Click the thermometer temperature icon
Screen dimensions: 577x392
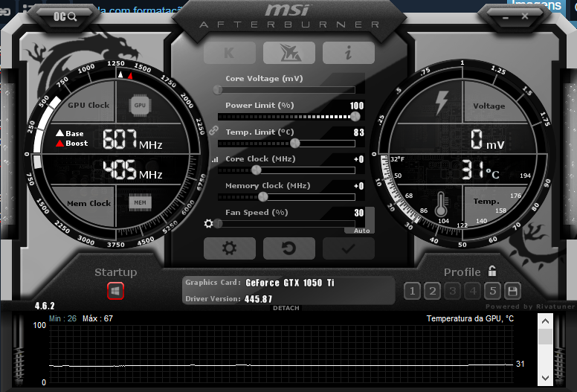(441, 205)
